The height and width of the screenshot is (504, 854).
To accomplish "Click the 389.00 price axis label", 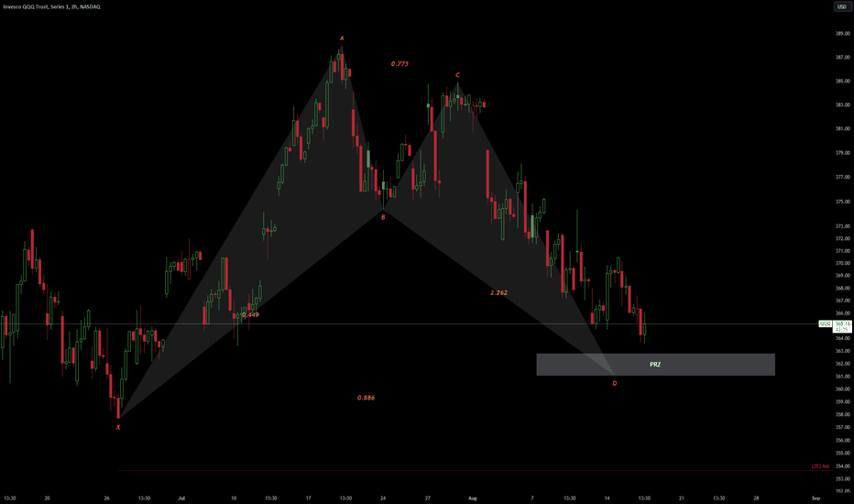I will [x=843, y=33].
